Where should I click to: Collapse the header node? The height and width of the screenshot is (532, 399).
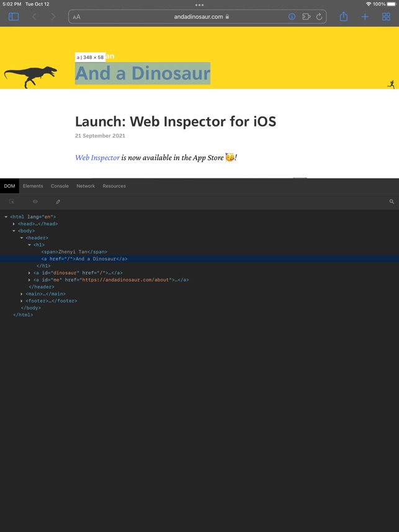click(22, 238)
